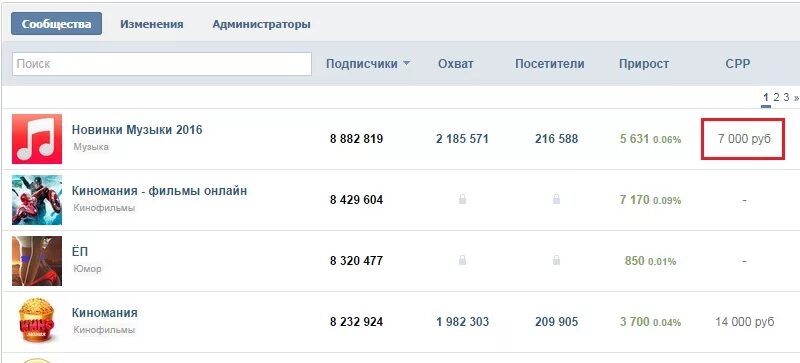Select the Сообщества tab
Image resolution: width=800 pixels, height=363 pixels.
57,24
